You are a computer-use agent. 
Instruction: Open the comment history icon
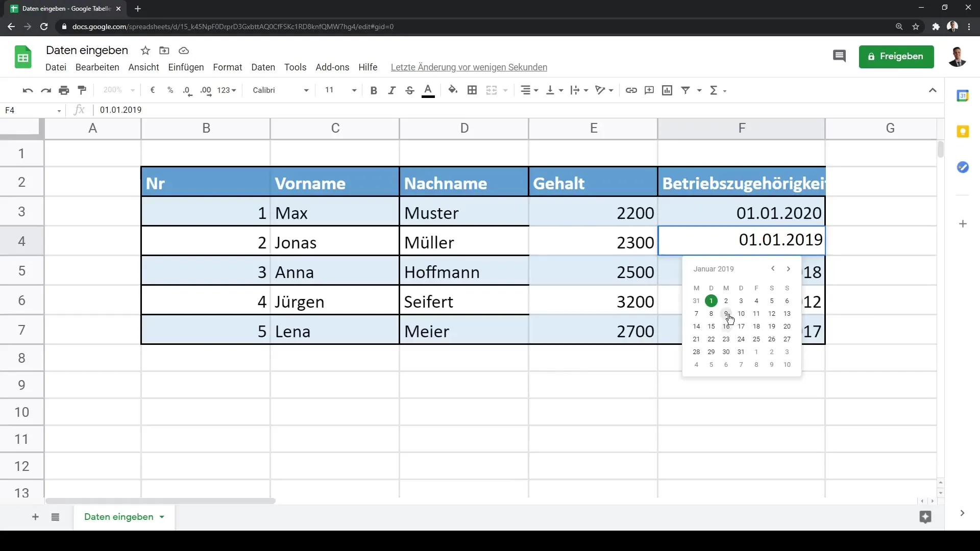839,56
